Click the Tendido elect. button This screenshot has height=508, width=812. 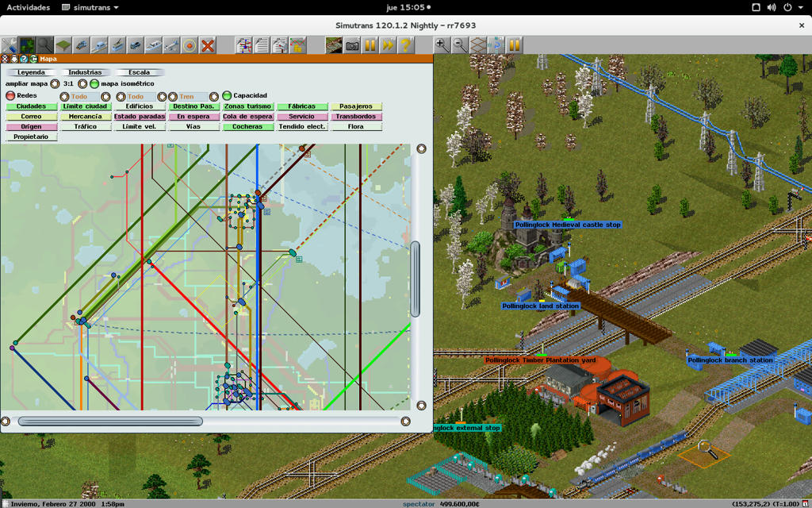coord(302,126)
